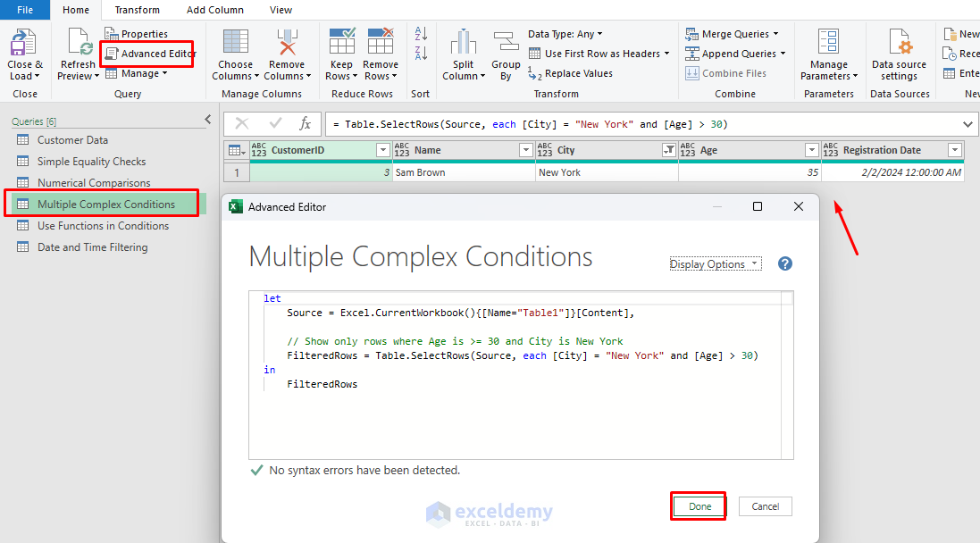This screenshot has height=543, width=980.
Task: Open the Name column filter dropdown
Action: (x=526, y=150)
